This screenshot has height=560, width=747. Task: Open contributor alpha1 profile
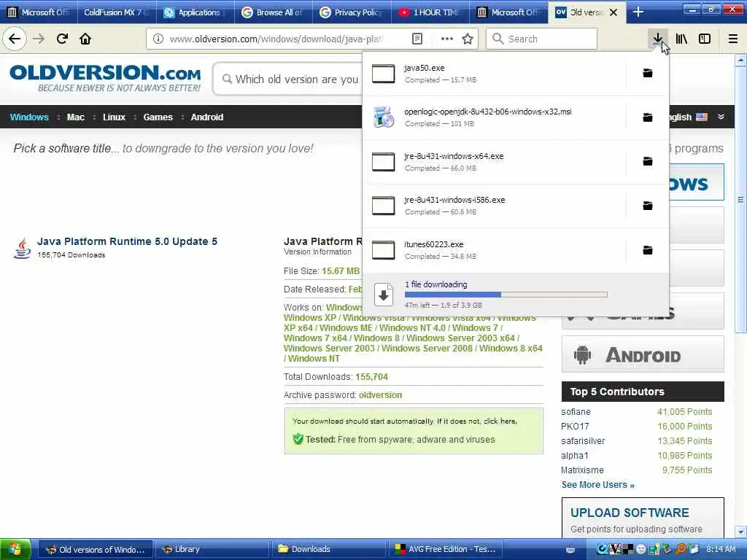point(575,456)
